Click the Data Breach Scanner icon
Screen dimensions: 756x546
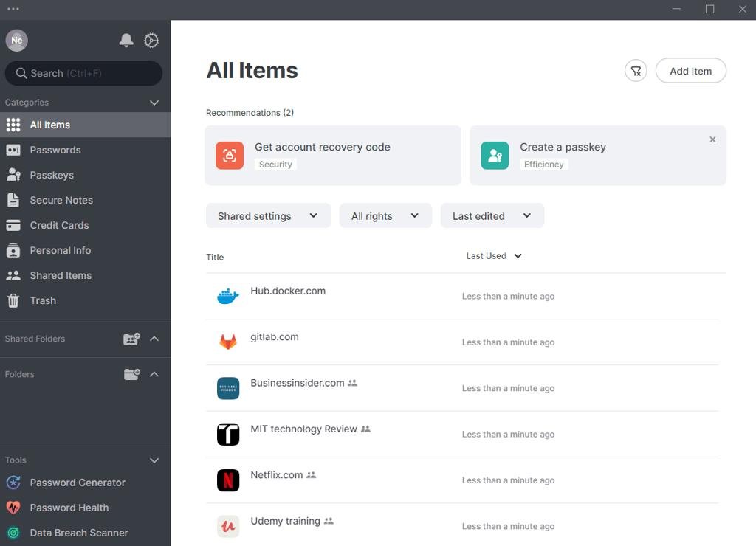(x=13, y=533)
